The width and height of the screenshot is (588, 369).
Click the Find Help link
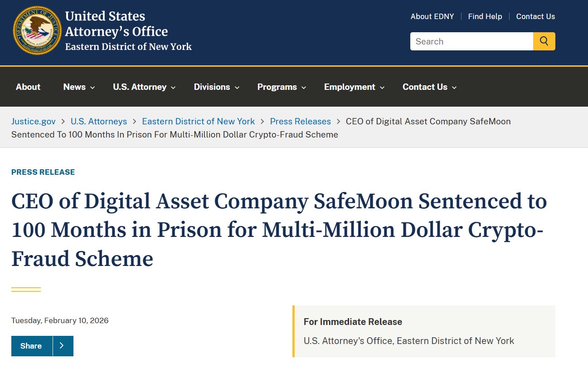tap(485, 16)
